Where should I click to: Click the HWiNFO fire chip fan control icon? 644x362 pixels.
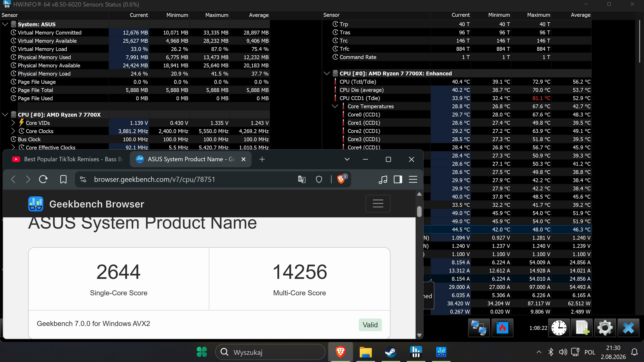click(502, 328)
